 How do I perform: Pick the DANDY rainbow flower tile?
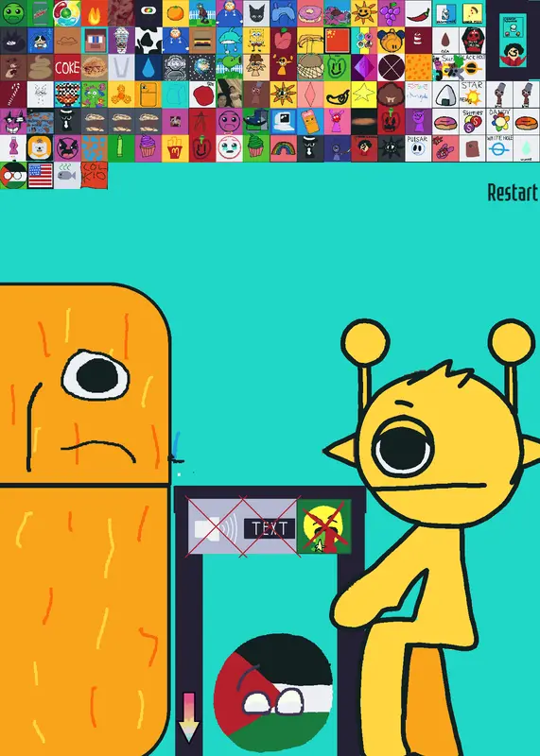tap(499, 122)
